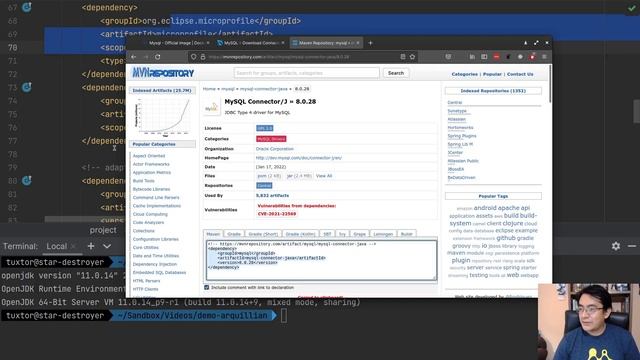Open a new browser tab with plus
This screenshot has height=360, width=640.
click(370, 43)
